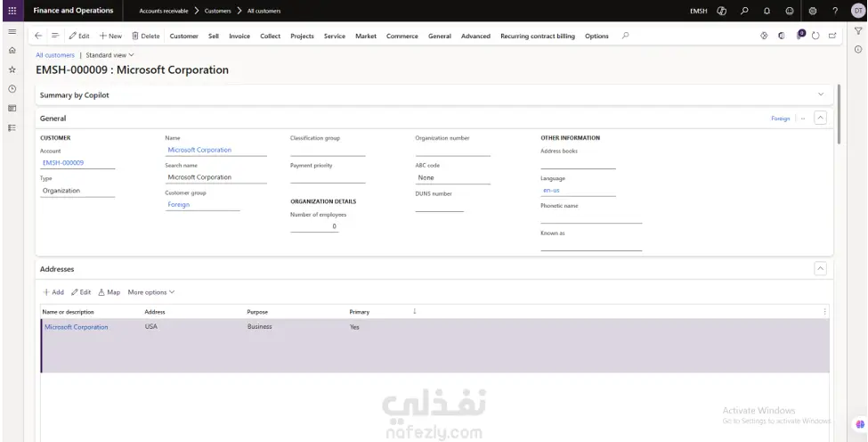
Task: Click the All customers breadcrumb link
Action: 55,55
